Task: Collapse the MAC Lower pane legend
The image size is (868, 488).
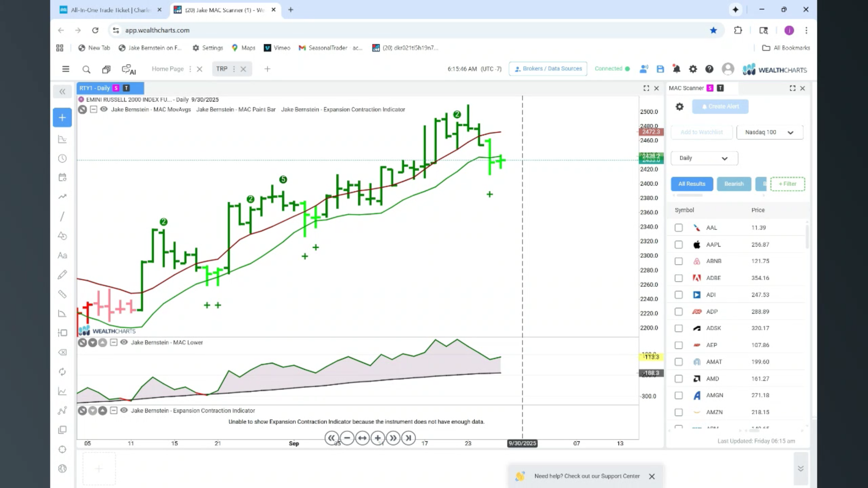Action: tap(113, 343)
